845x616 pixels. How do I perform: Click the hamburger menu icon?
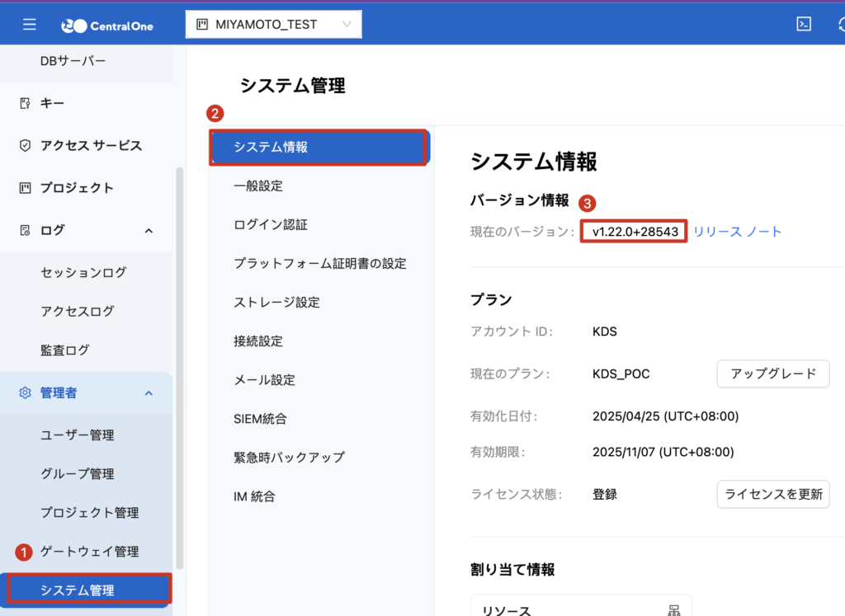(x=30, y=25)
